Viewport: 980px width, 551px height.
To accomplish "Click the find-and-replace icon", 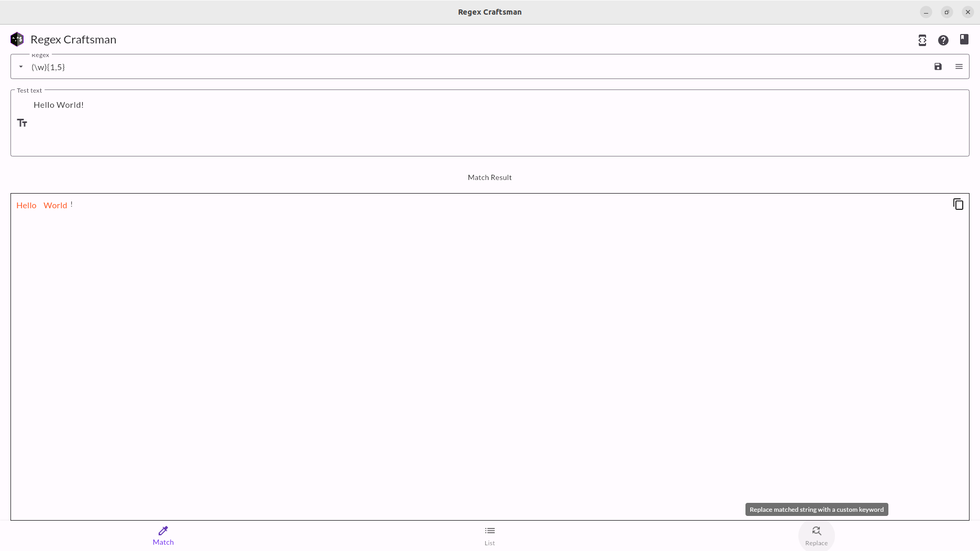I will [816, 530].
